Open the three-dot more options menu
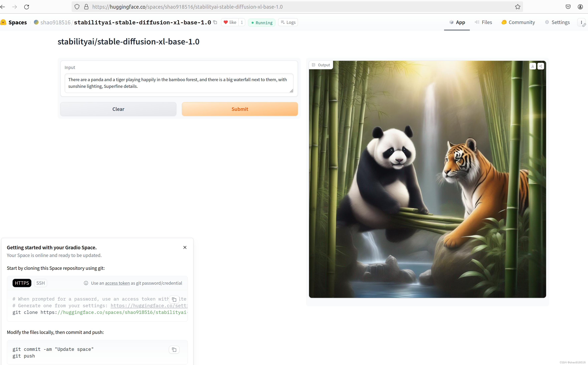The image size is (588, 365). point(581,22)
